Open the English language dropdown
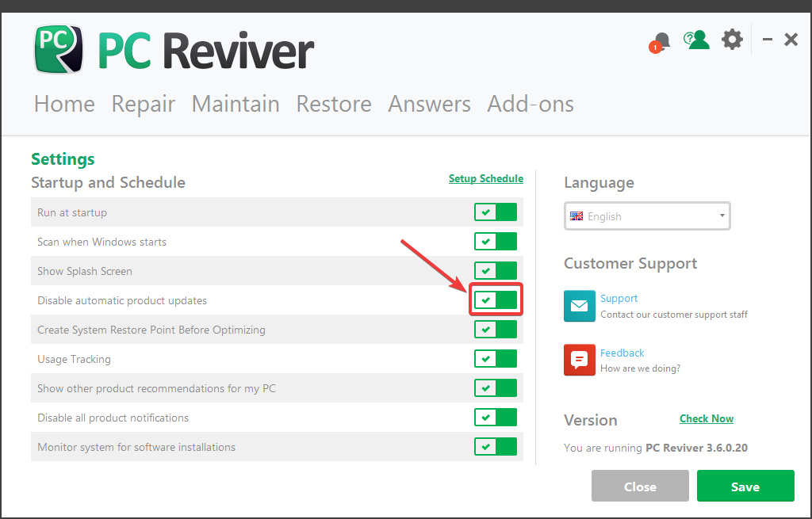 click(x=647, y=216)
